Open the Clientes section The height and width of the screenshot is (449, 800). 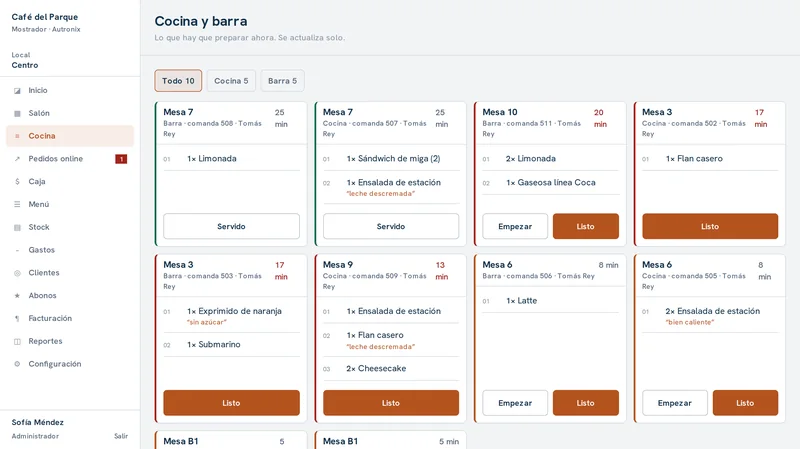pos(70,273)
